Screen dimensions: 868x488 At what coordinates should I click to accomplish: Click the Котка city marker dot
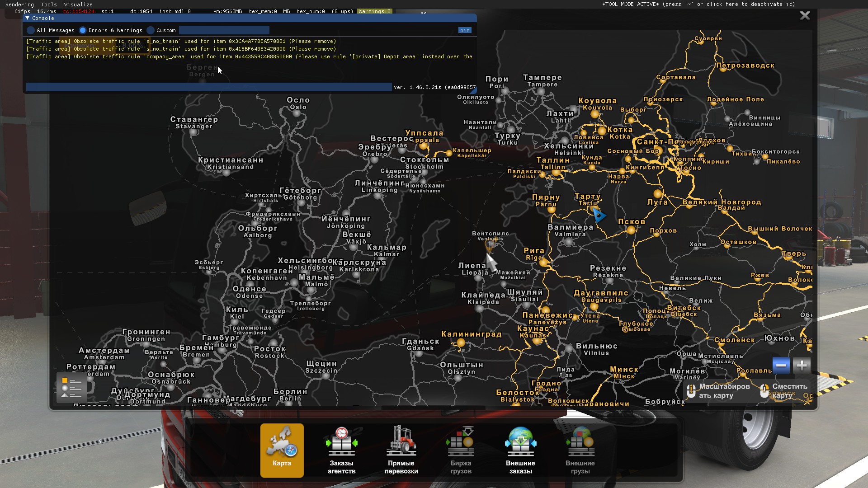click(x=602, y=131)
